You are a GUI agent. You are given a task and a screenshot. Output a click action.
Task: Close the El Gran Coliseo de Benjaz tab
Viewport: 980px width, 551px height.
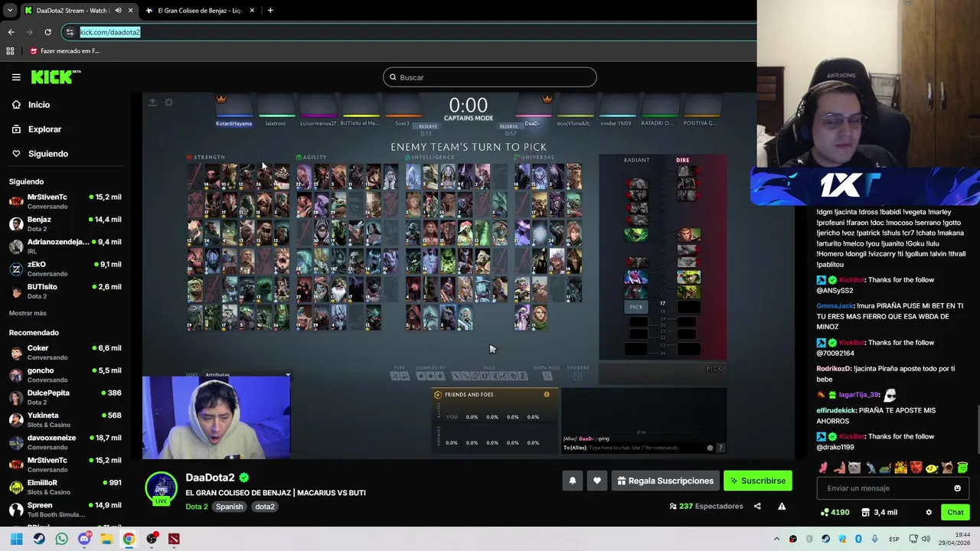tap(252, 11)
